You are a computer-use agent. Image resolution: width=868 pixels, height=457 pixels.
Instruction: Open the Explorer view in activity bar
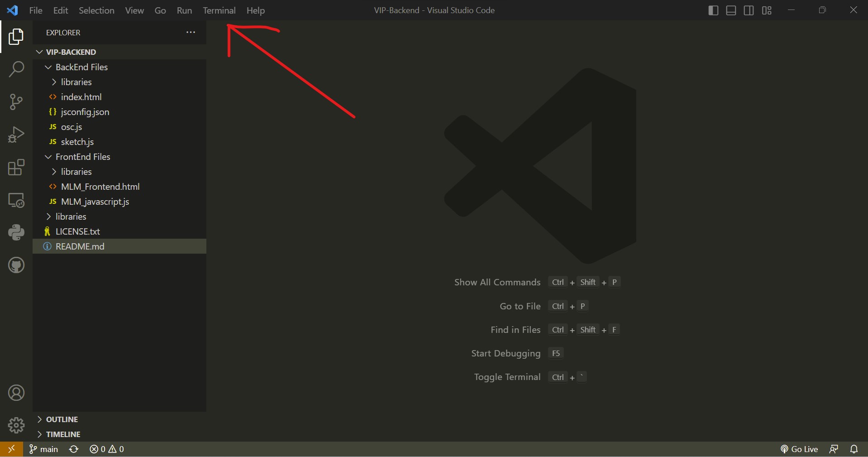(x=16, y=37)
